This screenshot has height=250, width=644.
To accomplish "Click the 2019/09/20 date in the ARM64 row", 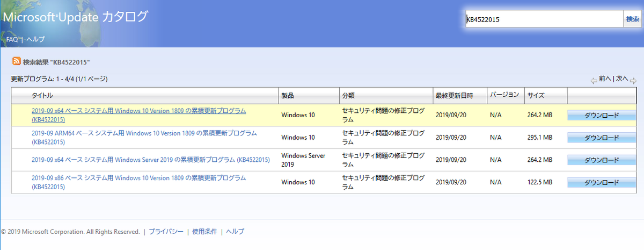I will tap(452, 138).
